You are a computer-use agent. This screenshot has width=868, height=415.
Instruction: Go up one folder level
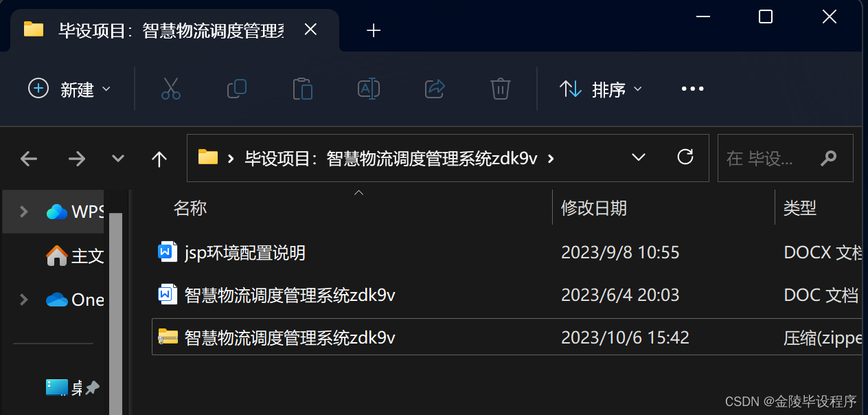(159, 159)
